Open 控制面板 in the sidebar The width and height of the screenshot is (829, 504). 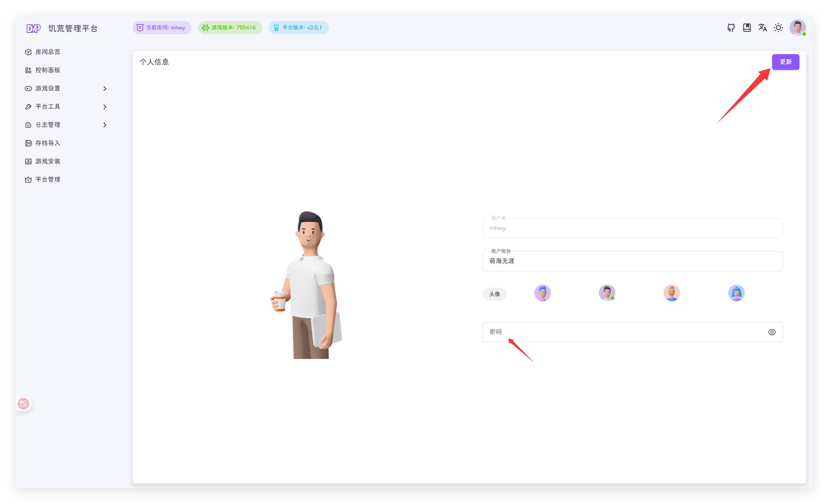[48, 70]
